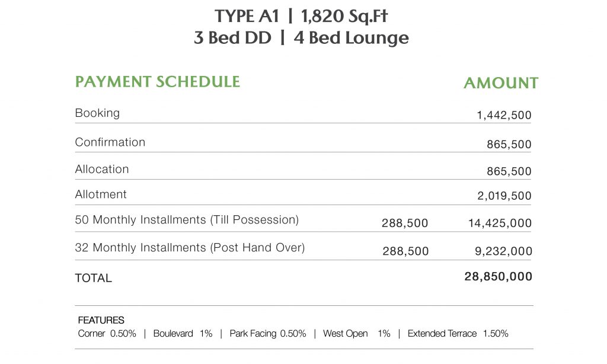Click the 14,425,000 installment total
Screen dimensions: 607x364
pos(500,223)
